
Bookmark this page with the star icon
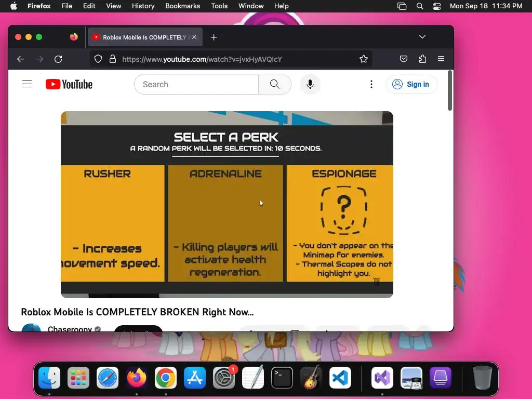point(364,59)
